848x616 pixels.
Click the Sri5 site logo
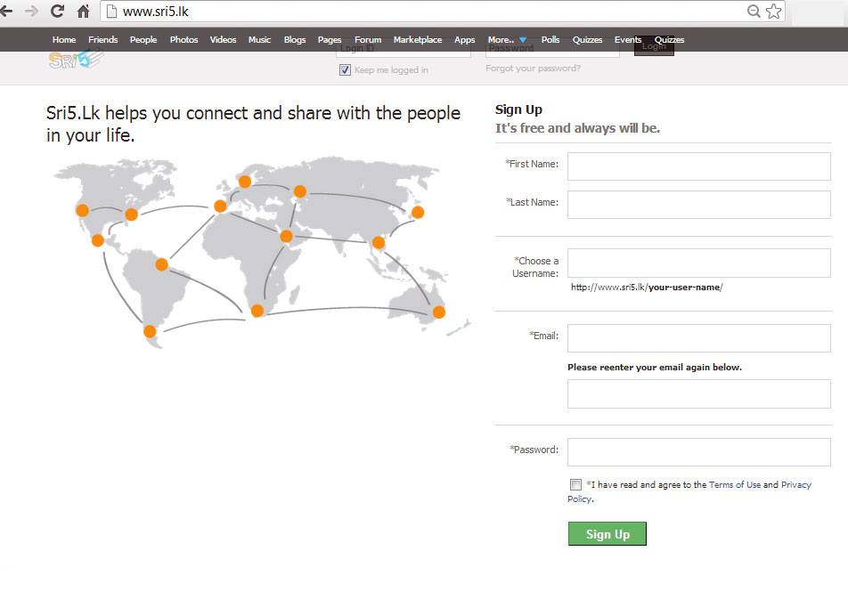(x=75, y=59)
